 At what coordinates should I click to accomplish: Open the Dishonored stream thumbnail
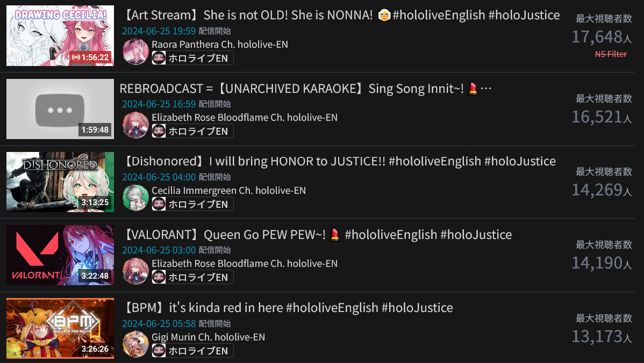60,182
